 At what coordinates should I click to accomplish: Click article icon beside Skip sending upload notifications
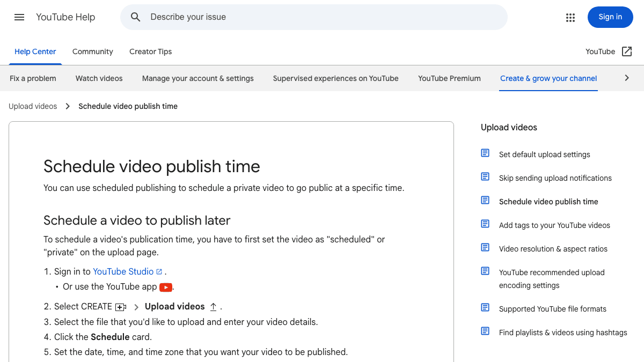tap(485, 177)
